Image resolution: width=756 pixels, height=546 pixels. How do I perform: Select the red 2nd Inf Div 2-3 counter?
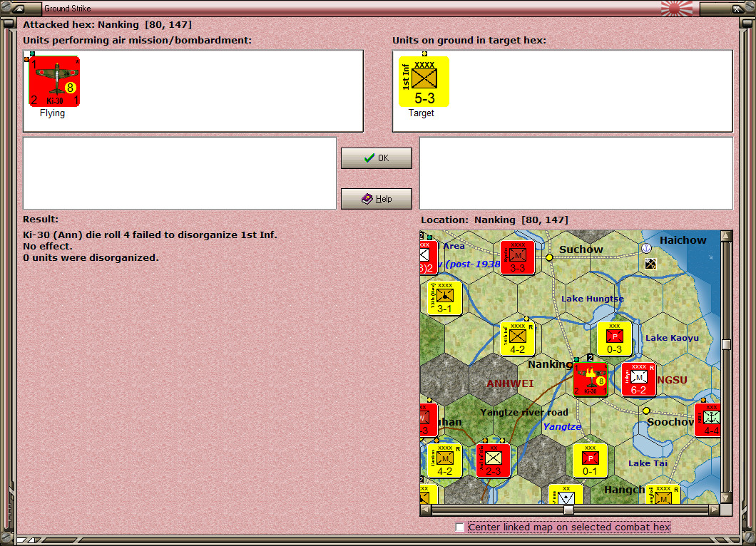pyautogui.click(x=494, y=460)
